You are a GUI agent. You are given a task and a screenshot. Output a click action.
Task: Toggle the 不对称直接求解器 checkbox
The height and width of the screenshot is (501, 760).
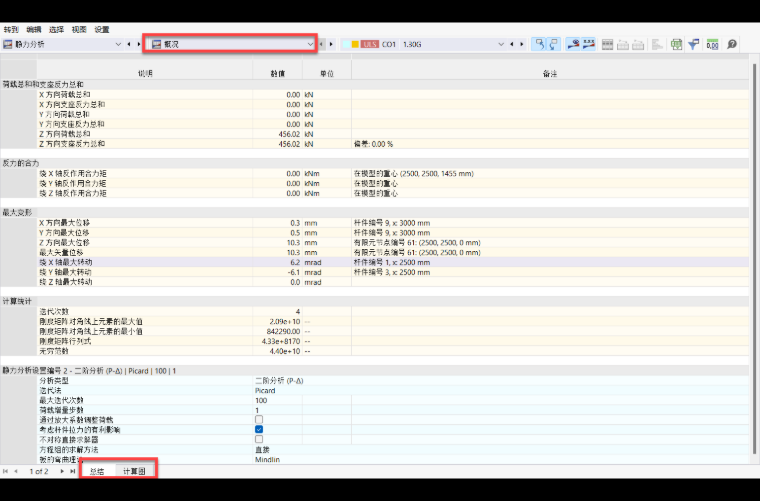259,439
